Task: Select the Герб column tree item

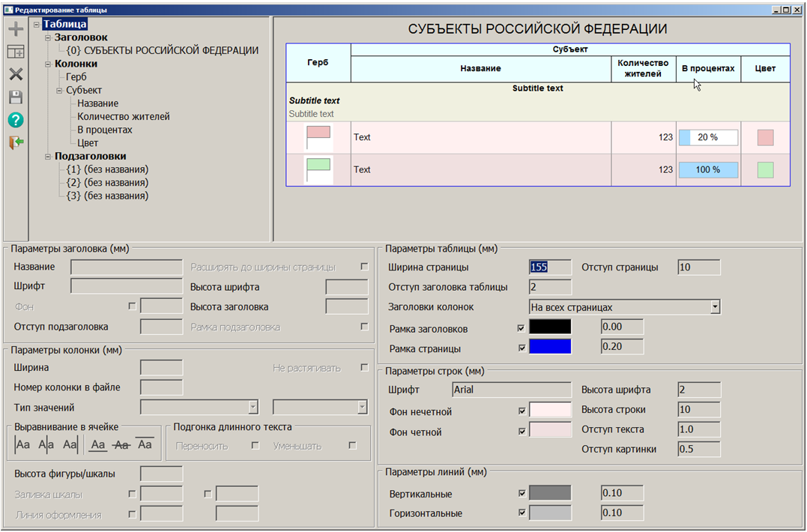Action: pos(76,77)
